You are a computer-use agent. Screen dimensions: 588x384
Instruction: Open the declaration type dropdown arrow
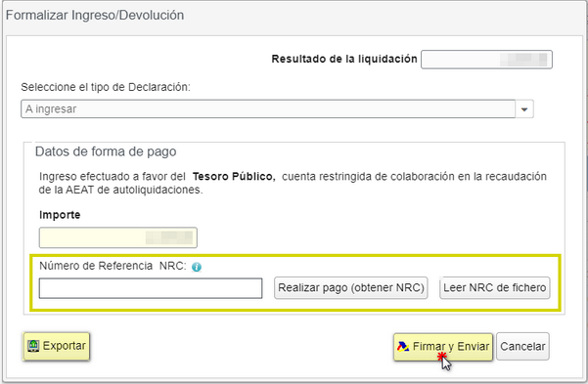(524, 109)
